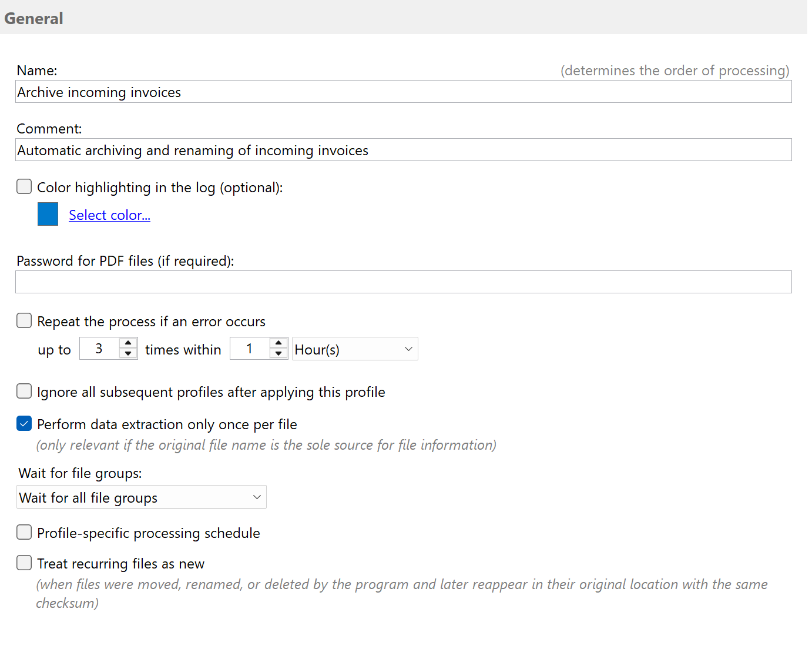812x669 pixels.
Task: Select text Archive incoming invoices
Action: 99,92
